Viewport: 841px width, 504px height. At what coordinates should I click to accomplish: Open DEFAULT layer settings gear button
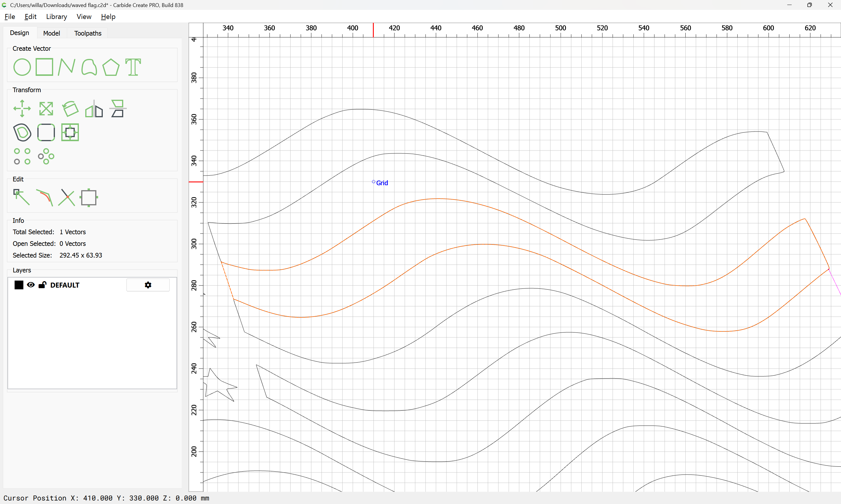click(x=148, y=285)
